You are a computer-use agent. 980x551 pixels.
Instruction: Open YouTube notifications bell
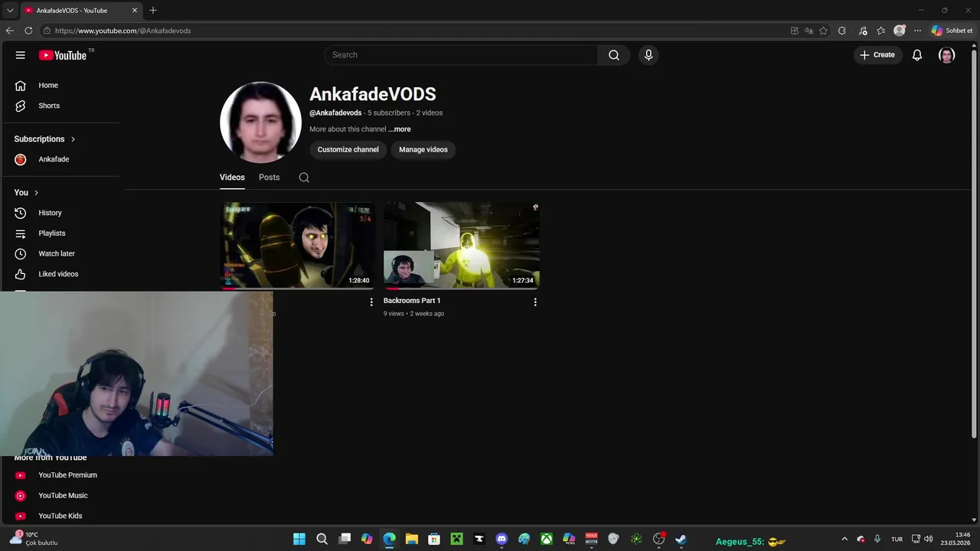(x=917, y=55)
